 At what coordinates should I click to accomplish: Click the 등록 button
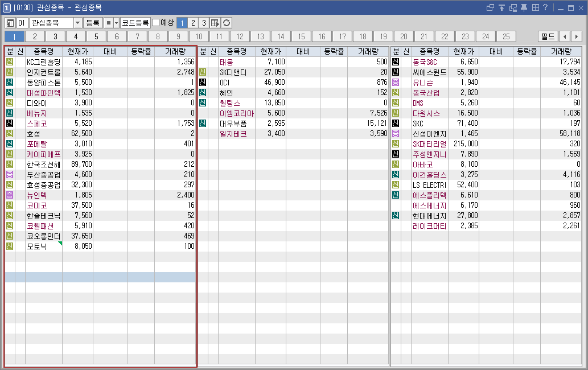point(93,23)
